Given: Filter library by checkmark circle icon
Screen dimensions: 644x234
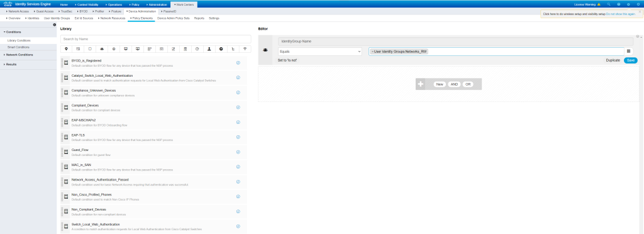Looking at the screenshot, I should [221, 49].
